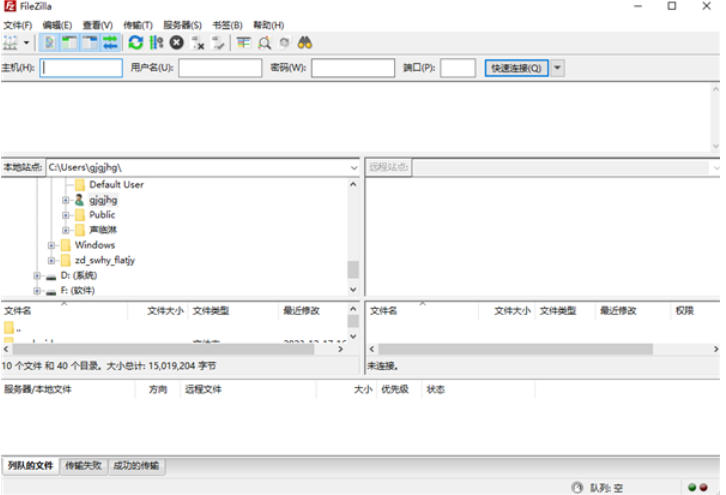Select the zd_swhy_flatjy folder
This screenshot has width=726, height=495.
(105, 260)
